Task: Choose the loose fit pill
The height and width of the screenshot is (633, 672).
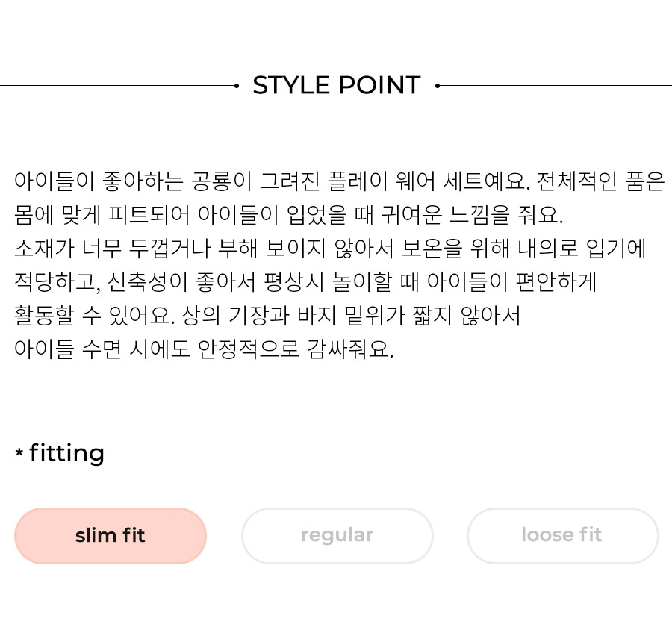Action: click(x=563, y=536)
